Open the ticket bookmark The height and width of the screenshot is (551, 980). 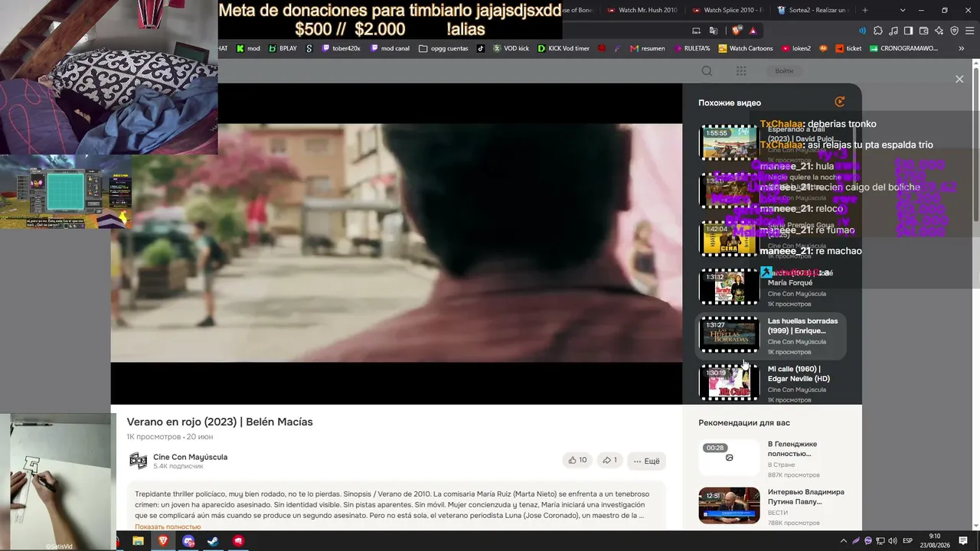click(848, 48)
